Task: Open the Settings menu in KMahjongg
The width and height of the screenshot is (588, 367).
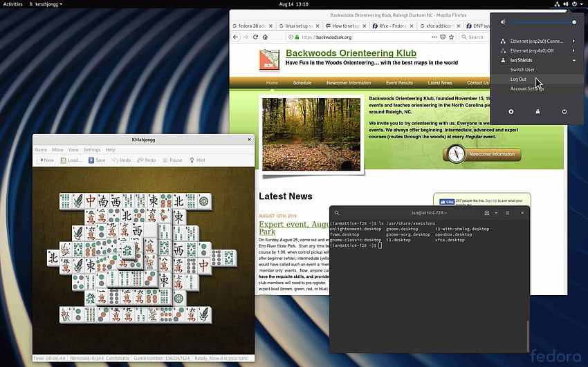Action: [92, 149]
